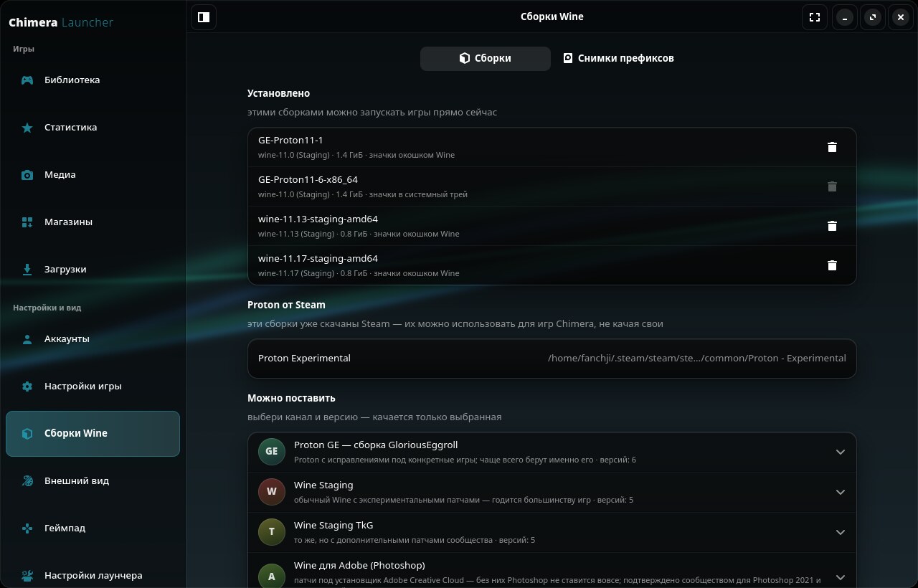
Task: Switch to the Снимки префиксов tab
Action: coord(618,59)
